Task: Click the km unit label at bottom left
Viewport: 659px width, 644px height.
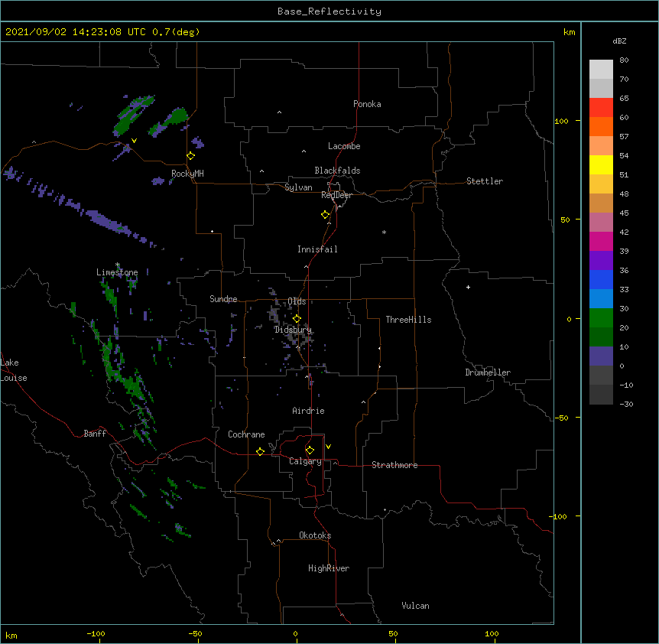Action: tap(11, 635)
